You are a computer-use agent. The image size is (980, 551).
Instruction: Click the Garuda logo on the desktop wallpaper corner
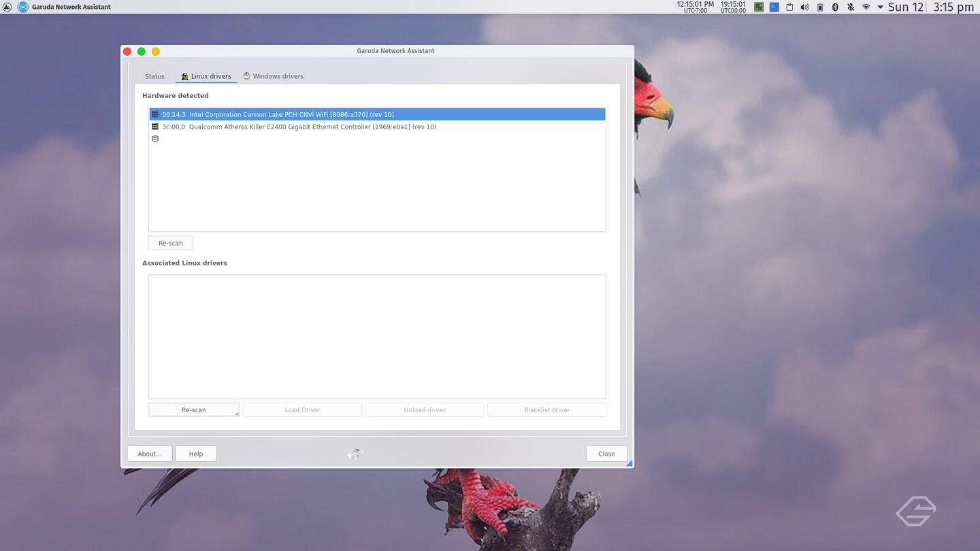coord(916,511)
